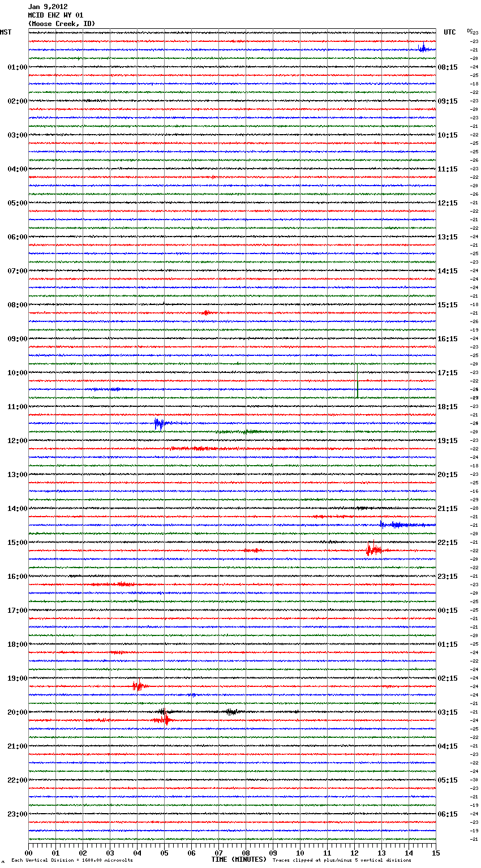Click the blue burst on the 11:30 trace
This screenshot has height=868, width=481.
[x=160, y=423]
